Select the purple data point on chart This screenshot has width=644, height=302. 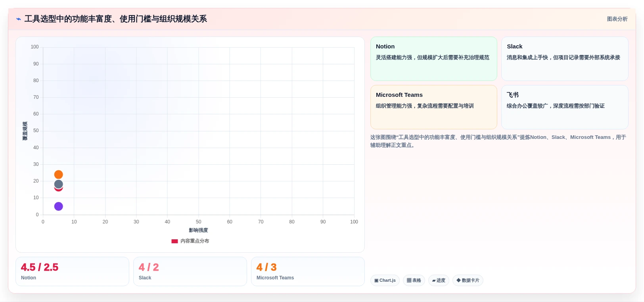point(58,206)
